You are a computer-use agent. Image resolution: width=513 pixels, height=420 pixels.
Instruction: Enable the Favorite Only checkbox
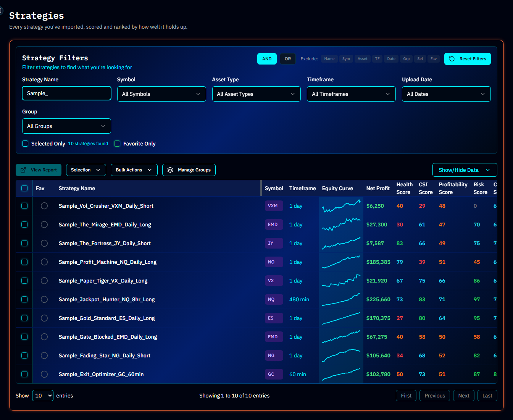(117, 144)
